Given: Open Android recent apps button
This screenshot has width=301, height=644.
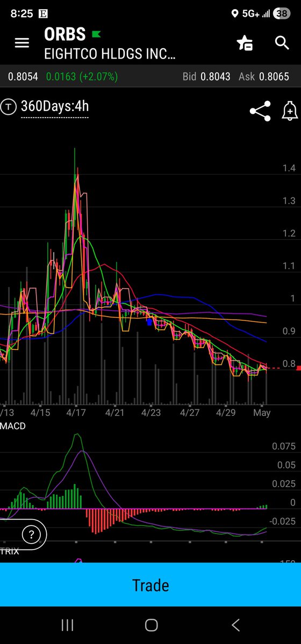Looking at the screenshot, I should point(67,625).
